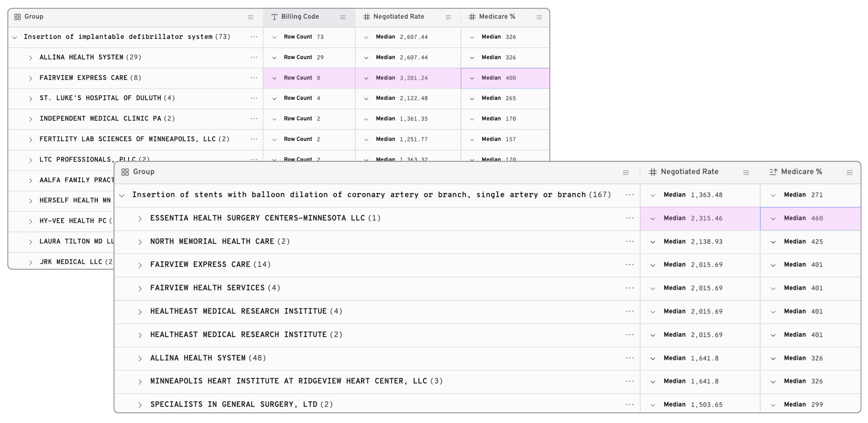Collapse Insertion of implantable defibrillator system group
The width and height of the screenshot is (868, 423).
pos(15,37)
